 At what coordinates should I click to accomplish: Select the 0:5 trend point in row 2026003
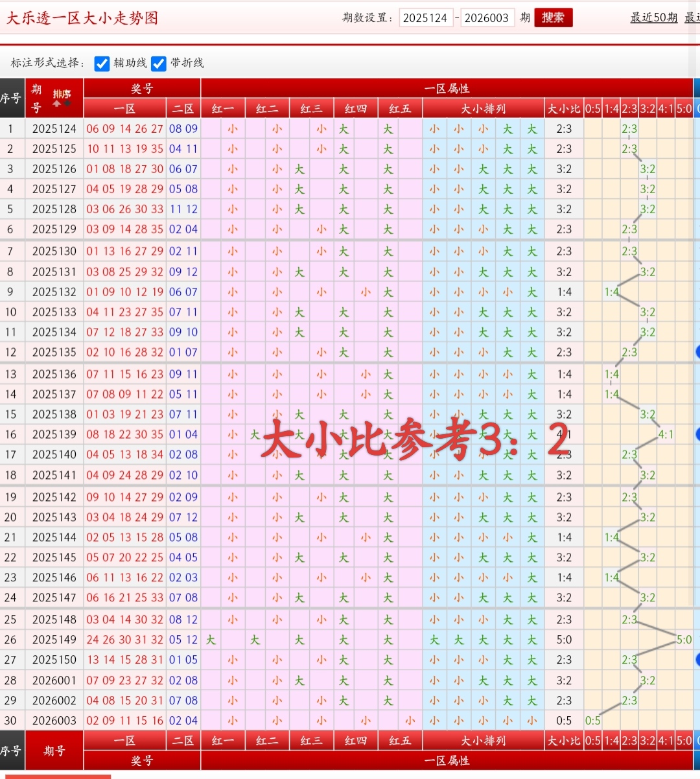[x=592, y=721]
